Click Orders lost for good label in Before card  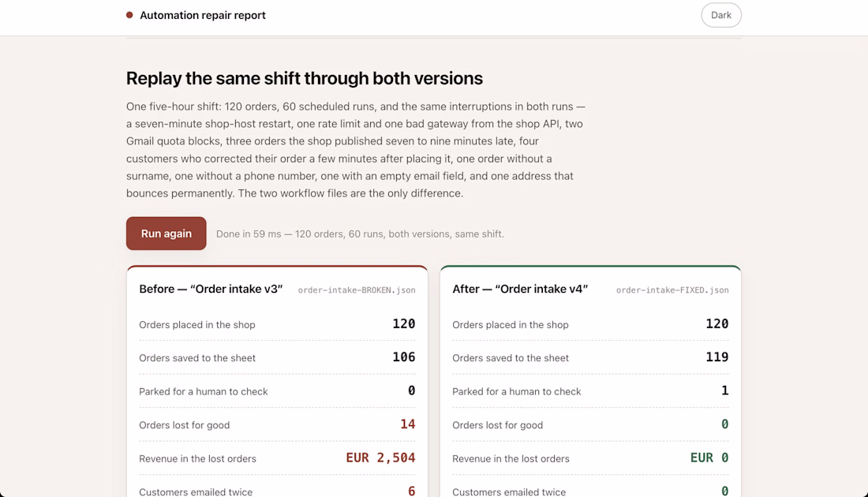[x=185, y=425]
